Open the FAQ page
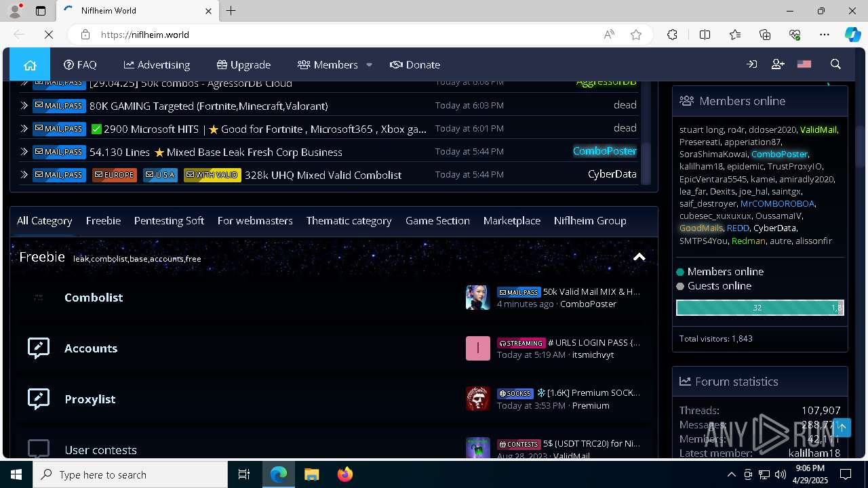The image size is (868, 488). coord(80,64)
